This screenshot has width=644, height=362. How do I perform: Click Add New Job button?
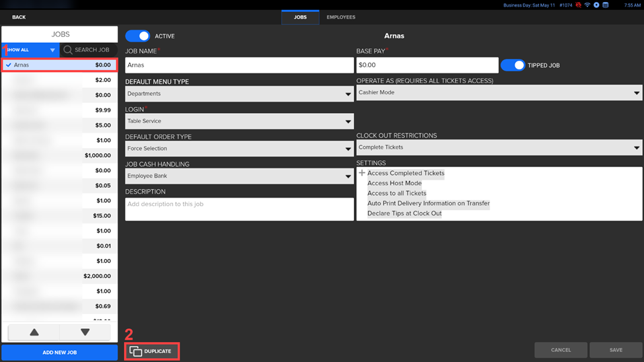tap(59, 353)
